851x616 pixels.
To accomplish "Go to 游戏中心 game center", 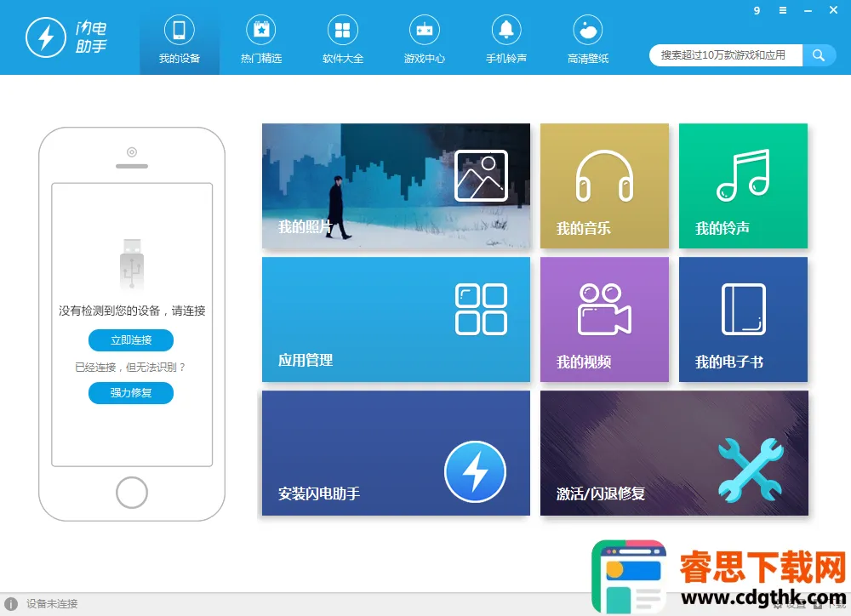I will point(424,39).
